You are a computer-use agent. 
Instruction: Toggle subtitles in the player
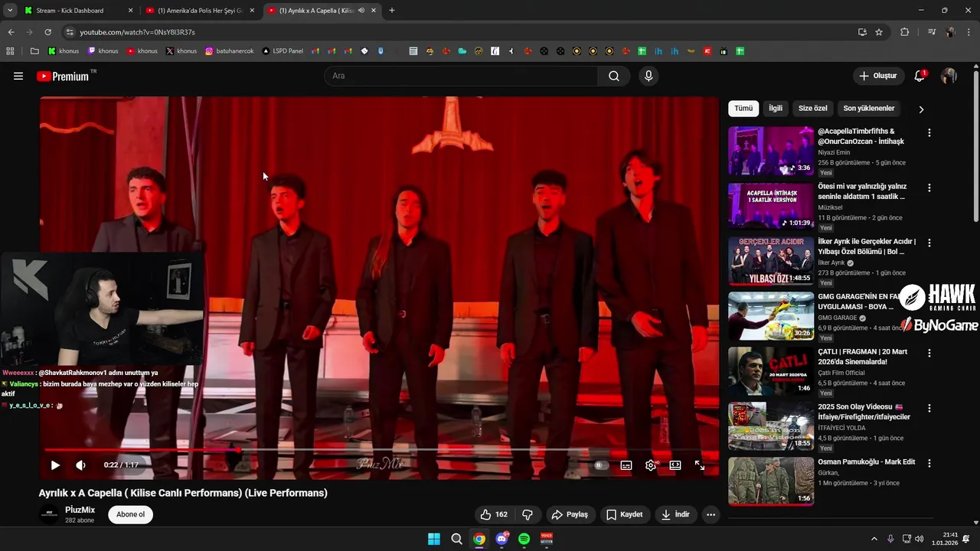coord(626,465)
